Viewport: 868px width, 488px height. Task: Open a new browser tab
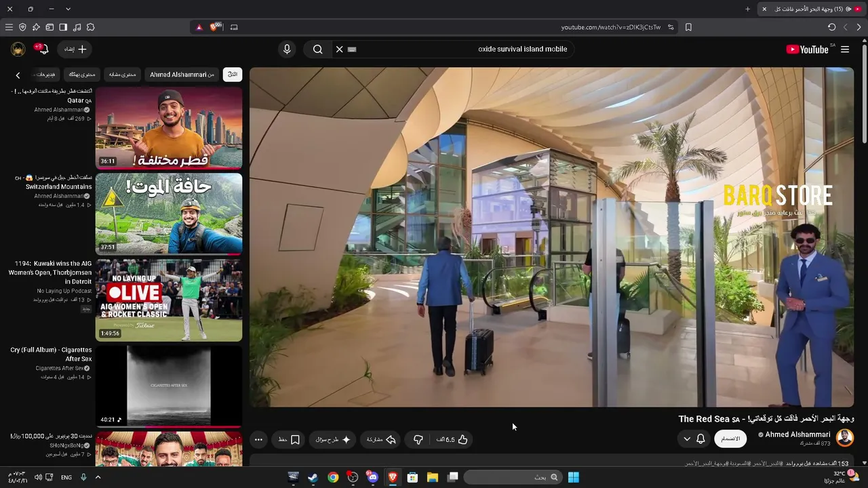tap(747, 9)
